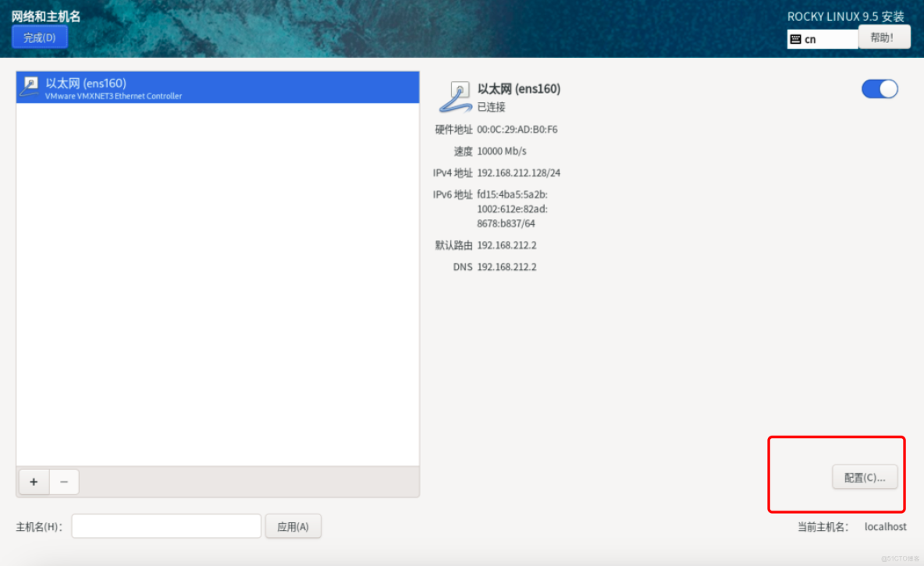Click the cn keyboard layout indicator

click(x=823, y=39)
